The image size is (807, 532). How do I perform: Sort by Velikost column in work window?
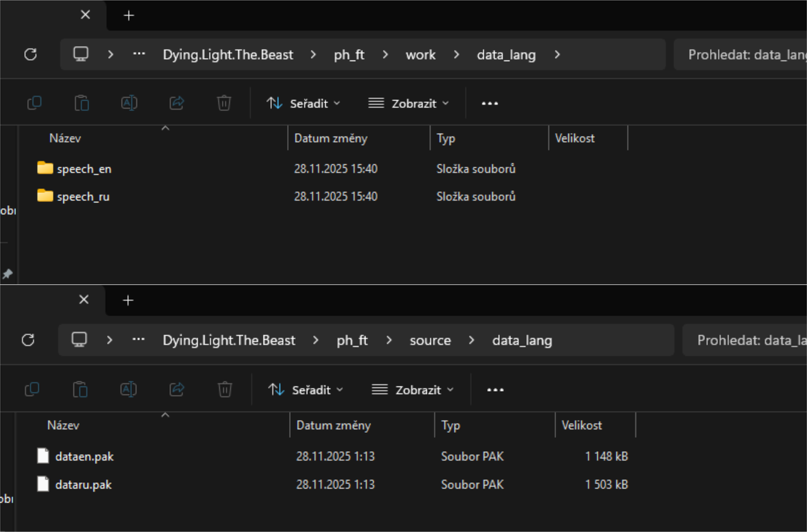coord(575,138)
